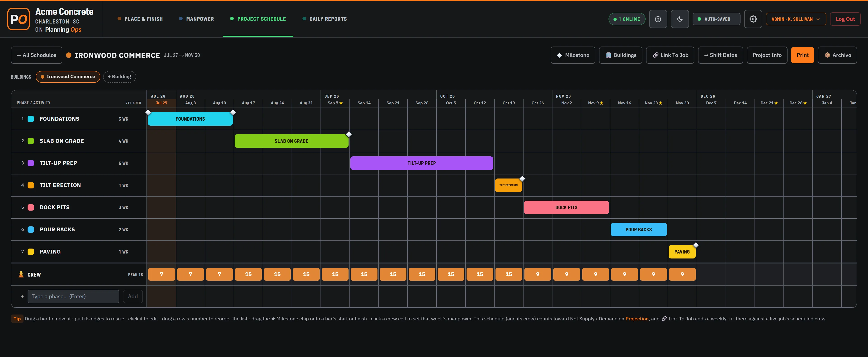The height and width of the screenshot is (357, 868).
Task: Click the orange Tilt Erection swatch
Action: pos(31,185)
